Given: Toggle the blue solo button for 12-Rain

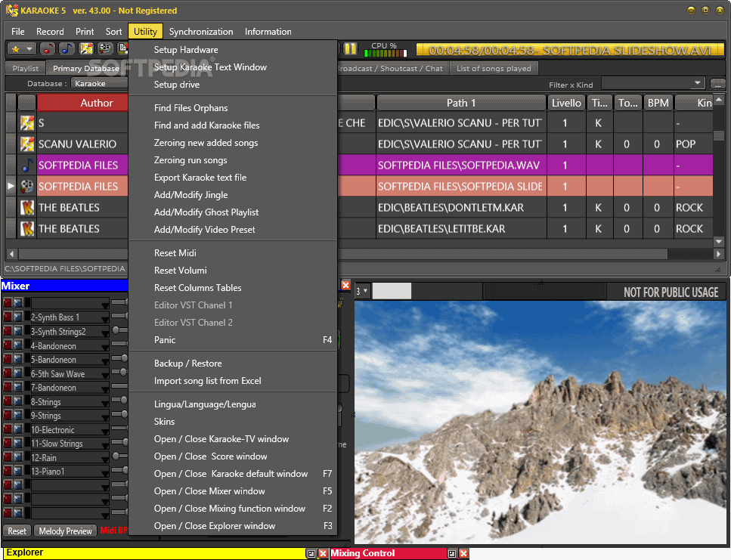Looking at the screenshot, I should (17, 456).
